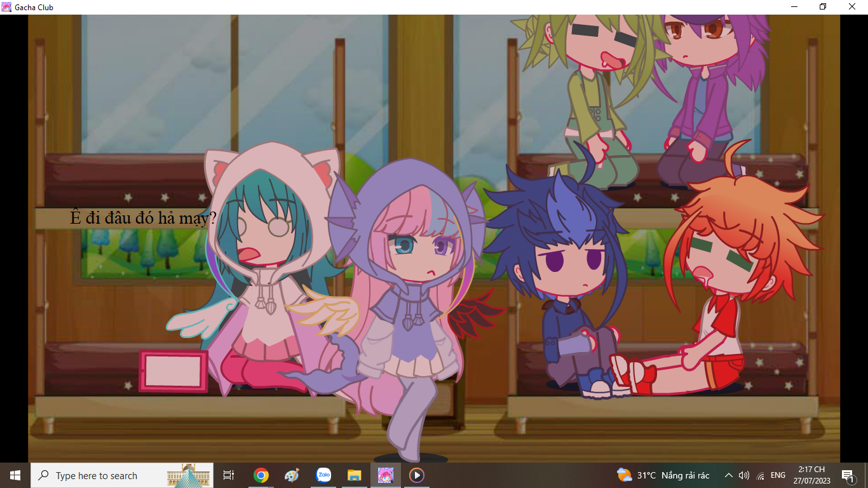868x488 pixels.
Task: Open the Windows Start menu
Action: [x=15, y=475]
